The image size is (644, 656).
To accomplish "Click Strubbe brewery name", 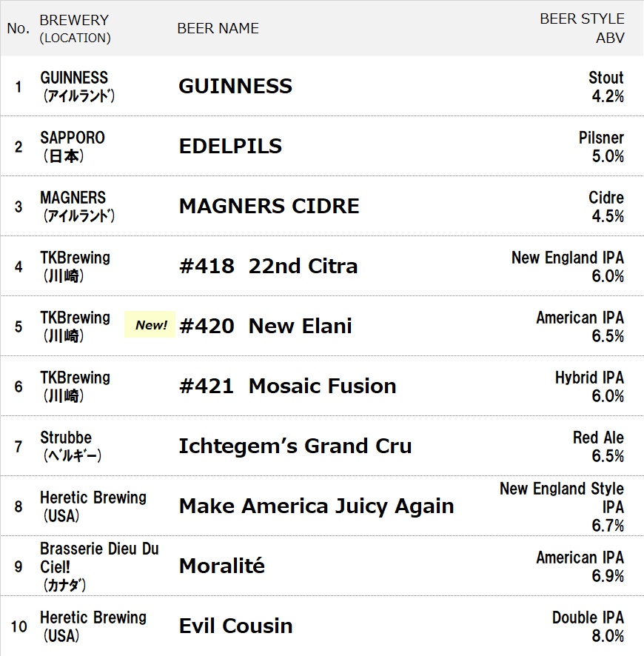I will 66,438.
